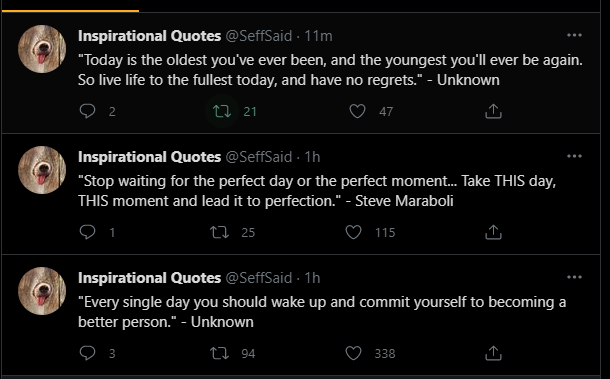Like the tweet with 338 likes
Screen dimensions: 610x379
click(354, 353)
